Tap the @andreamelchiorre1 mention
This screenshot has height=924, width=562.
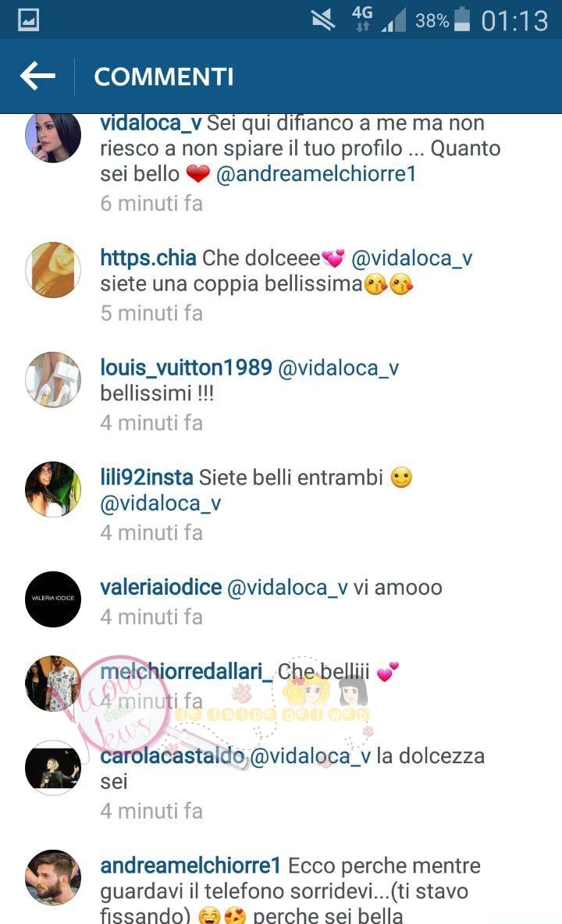coord(316,174)
